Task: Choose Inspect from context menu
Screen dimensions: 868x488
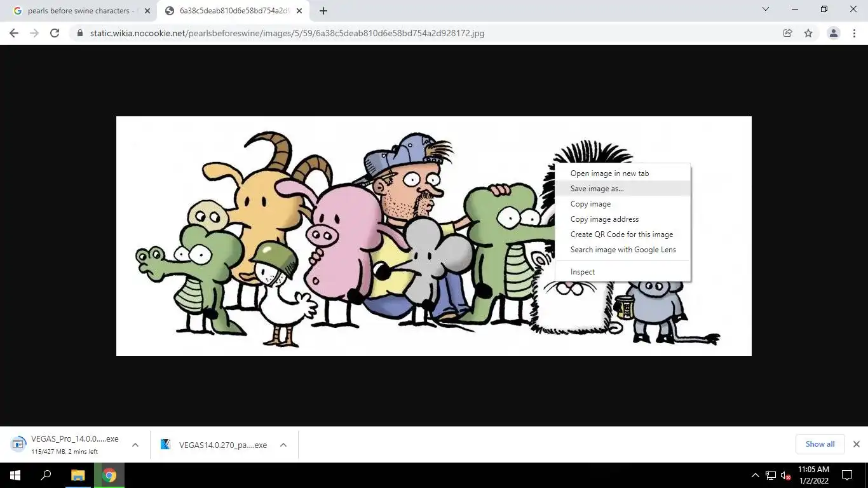Action: tap(623, 272)
